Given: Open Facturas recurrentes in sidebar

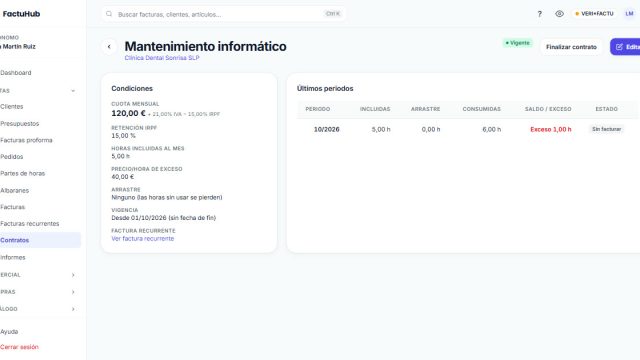Looking at the screenshot, I should 29,224.
